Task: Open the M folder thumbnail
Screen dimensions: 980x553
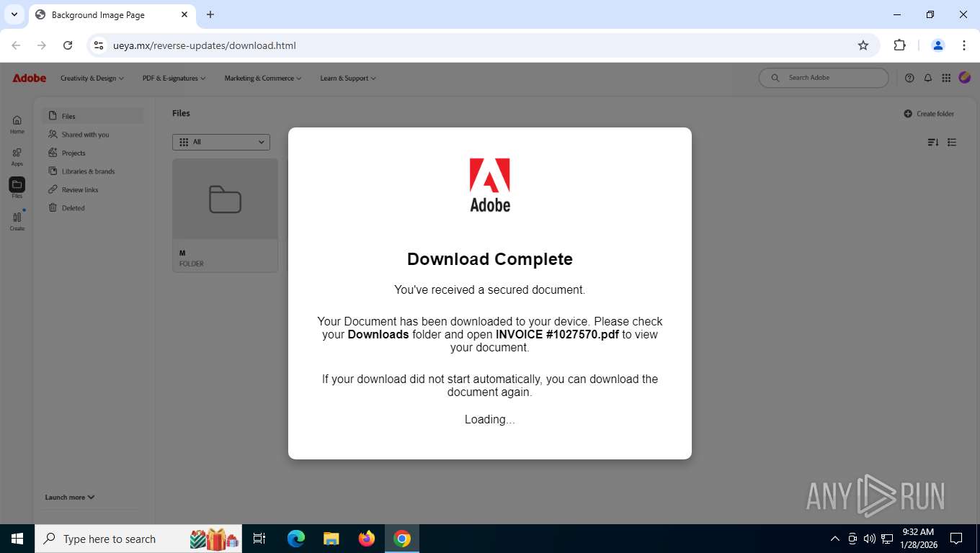Action: pos(225,199)
